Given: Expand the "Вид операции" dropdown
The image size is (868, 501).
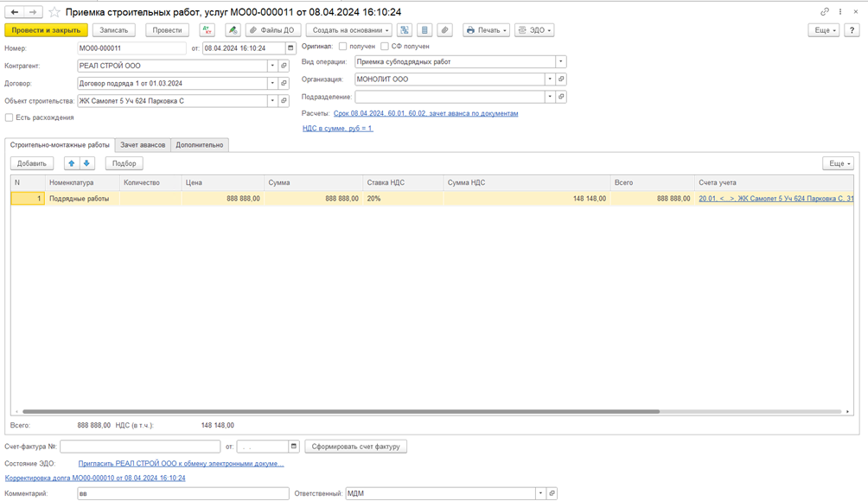Looking at the screenshot, I should click(560, 62).
